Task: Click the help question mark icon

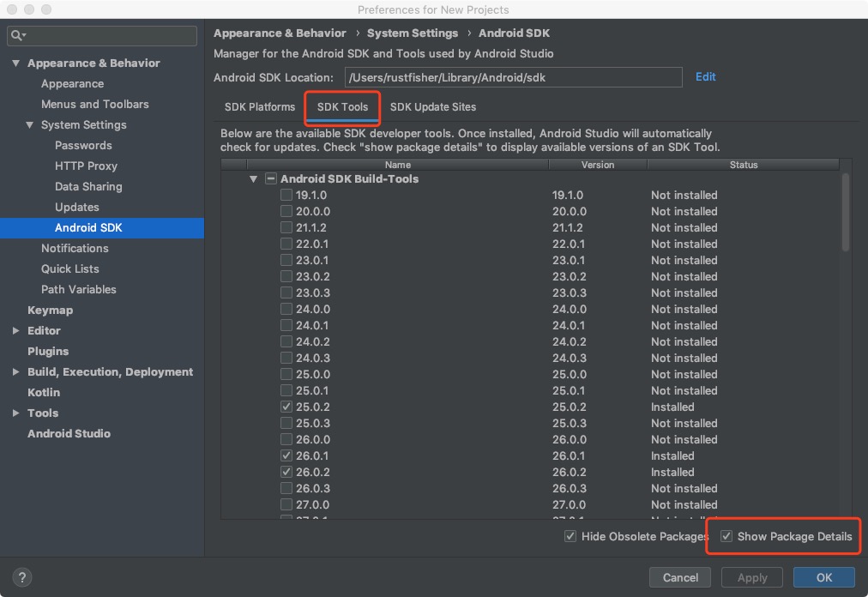Action: [23, 577]
